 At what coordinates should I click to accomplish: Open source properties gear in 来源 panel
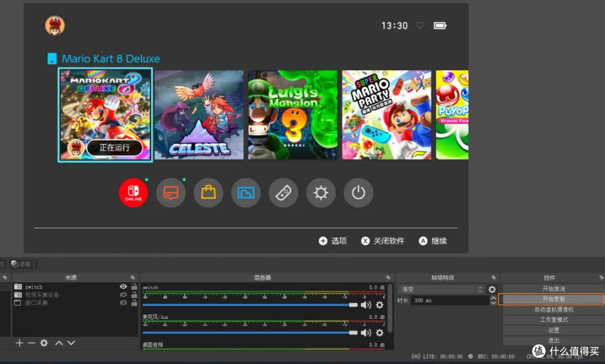[x=44, y=343]
